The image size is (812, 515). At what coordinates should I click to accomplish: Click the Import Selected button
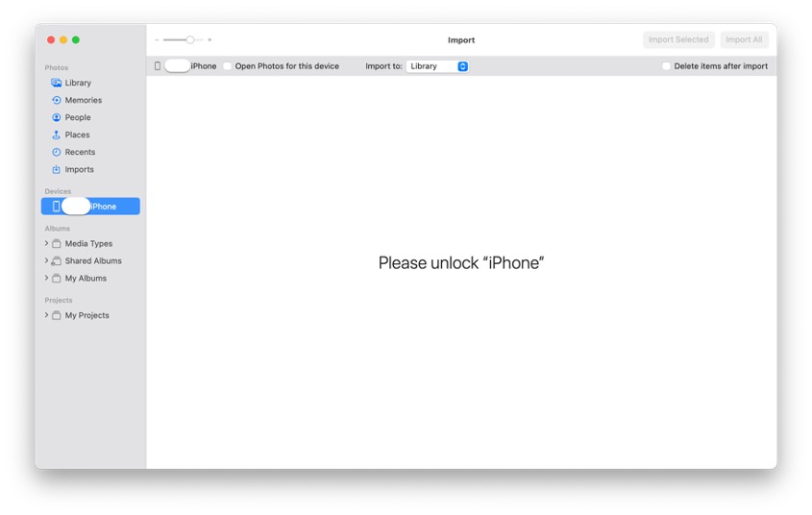678,40
